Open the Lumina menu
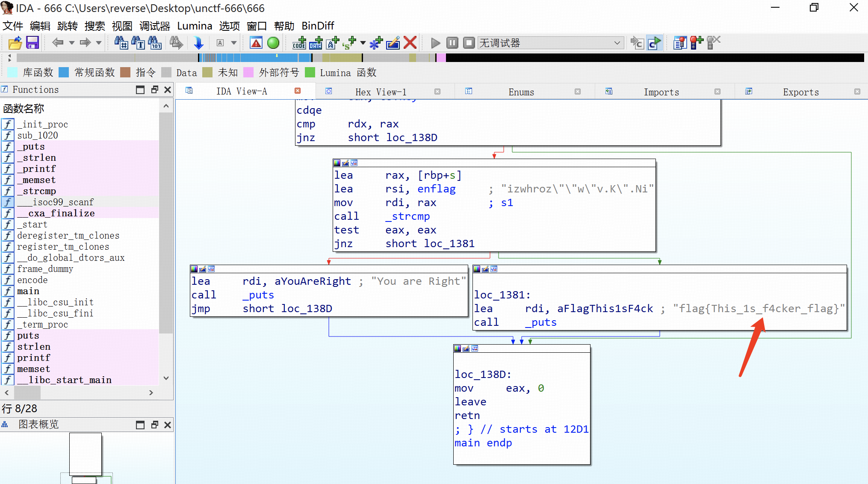This screenshot has height=484, width=868. coord(195,26)
